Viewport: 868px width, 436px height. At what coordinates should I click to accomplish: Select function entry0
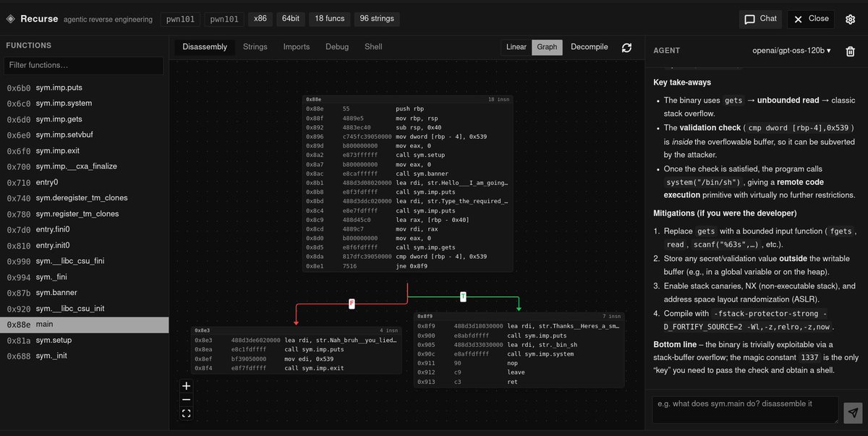(84, 182)
